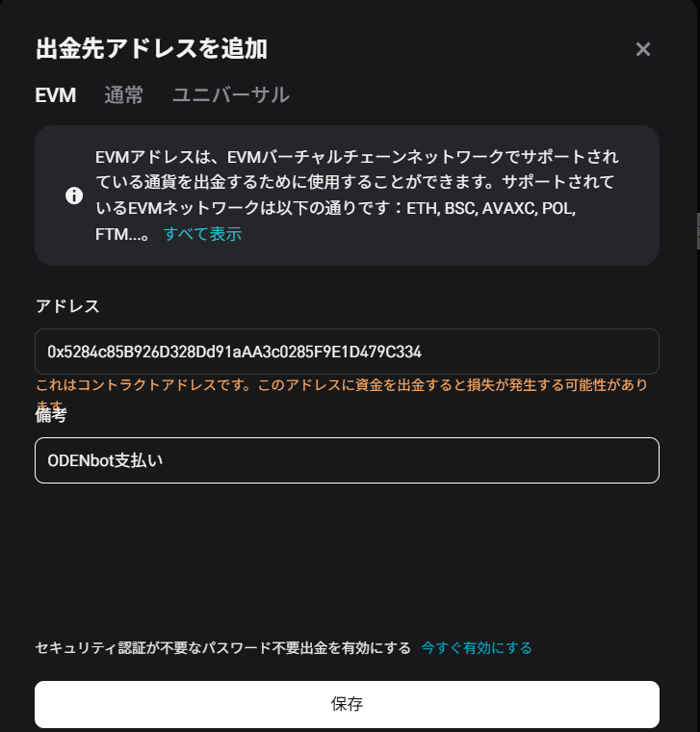Click the アドレス field label
The image size is (700, 732).
point(67,306)
